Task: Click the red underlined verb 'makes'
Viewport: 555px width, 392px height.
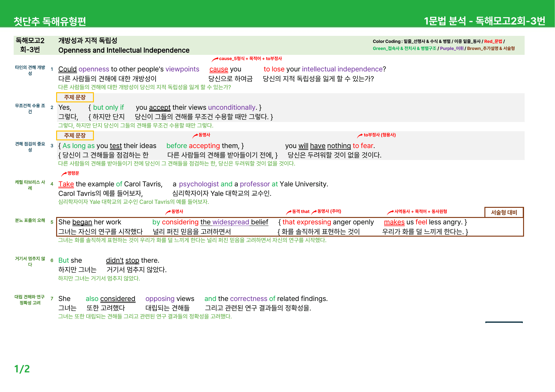Action: tap(394, 222)
